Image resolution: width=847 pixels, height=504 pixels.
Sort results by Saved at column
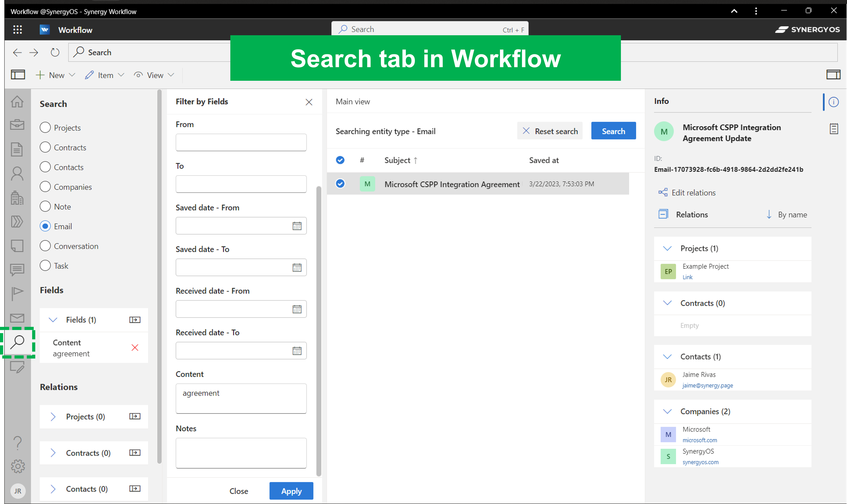coord(544,160)
